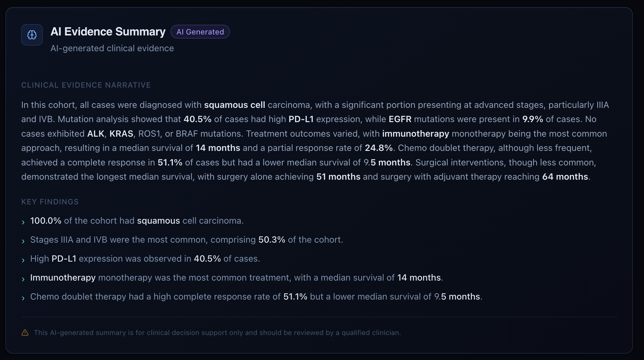Click the '50.3%' value in key findings
This screenshot has height=360, width=644.
[x=272, y=239]
